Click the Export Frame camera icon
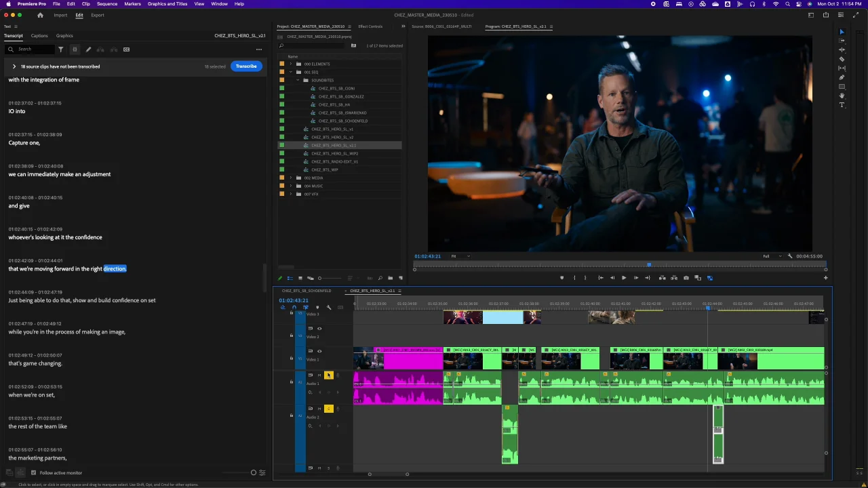This screenshot has height=488, width=868. 686,278
